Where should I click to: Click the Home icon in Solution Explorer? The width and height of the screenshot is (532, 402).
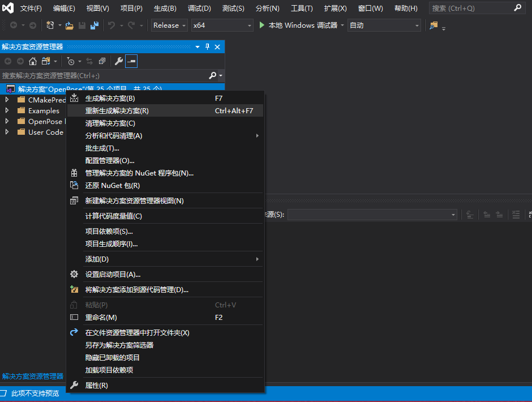pyautogui.click(x=33, y=61)
